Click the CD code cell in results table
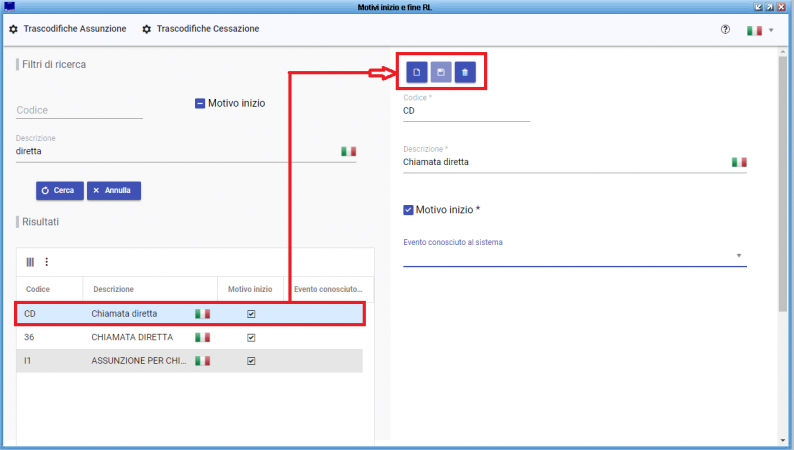Viewport: 794px width, 450px height. point(30,314)
